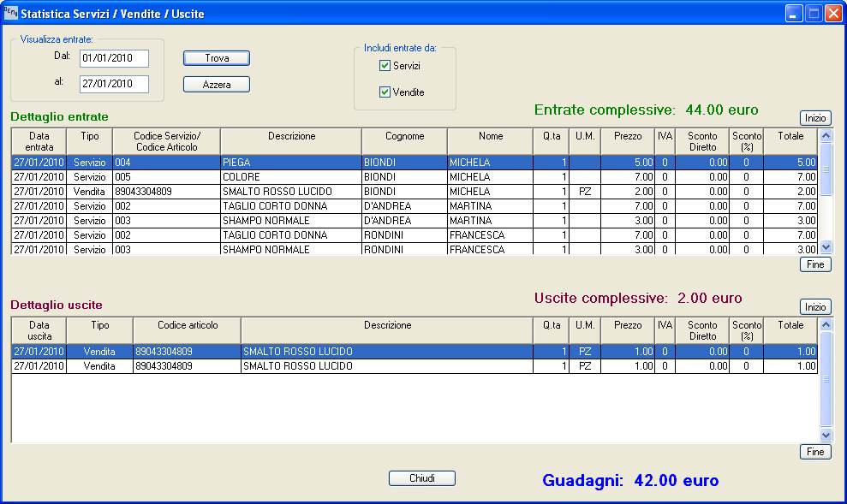Click the 005 service code cell

point(166,177)
